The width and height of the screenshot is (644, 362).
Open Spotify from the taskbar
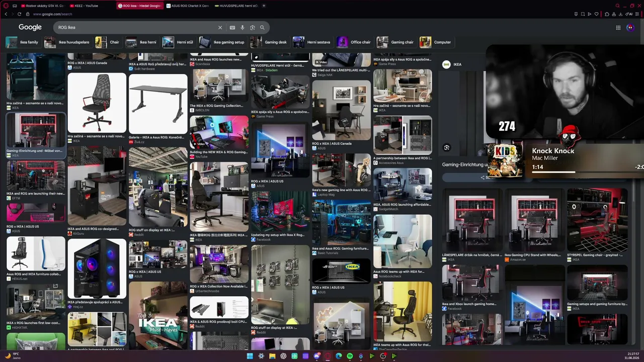(350, 356)
